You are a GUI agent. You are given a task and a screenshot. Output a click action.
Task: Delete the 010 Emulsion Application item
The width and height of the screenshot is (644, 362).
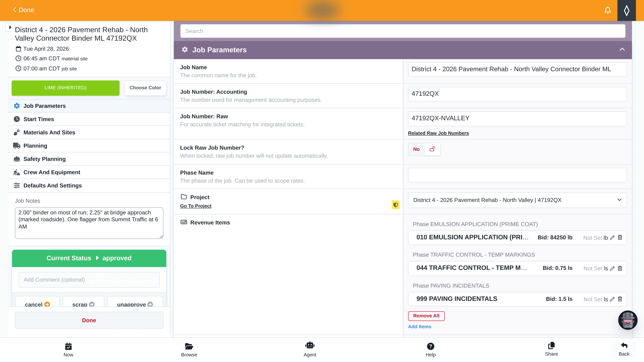pos(620,238)
